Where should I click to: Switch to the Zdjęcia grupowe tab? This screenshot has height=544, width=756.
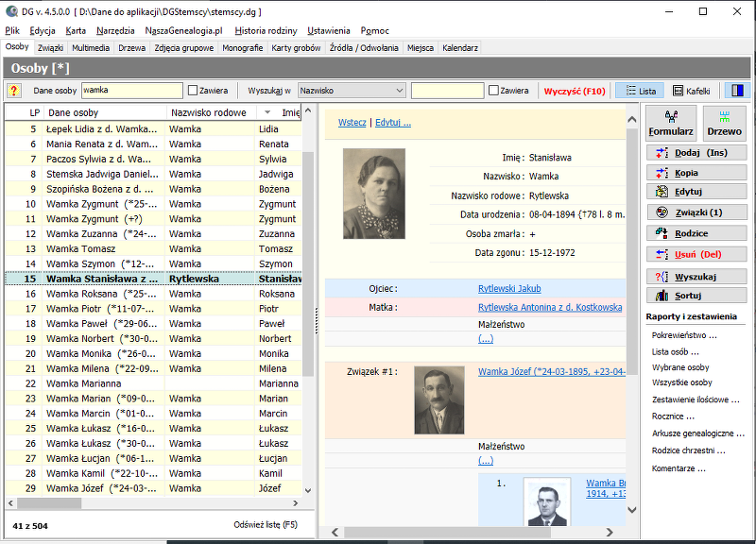(x=184, y=48)
